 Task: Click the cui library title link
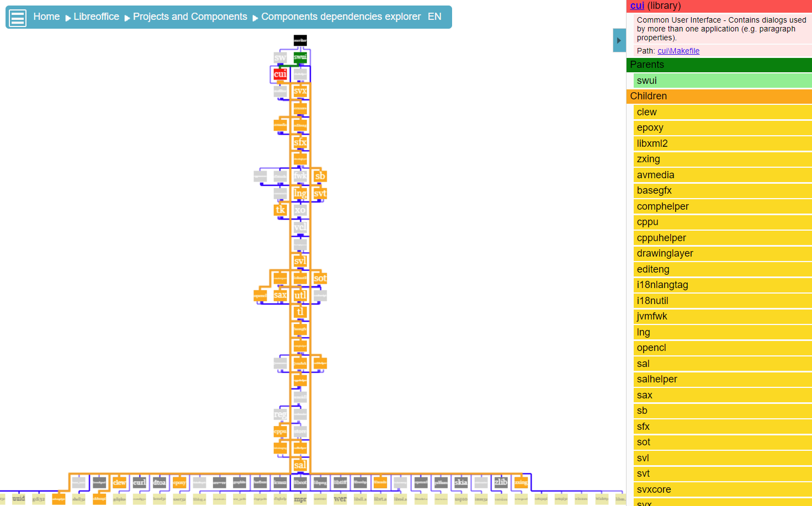[636, 6]
